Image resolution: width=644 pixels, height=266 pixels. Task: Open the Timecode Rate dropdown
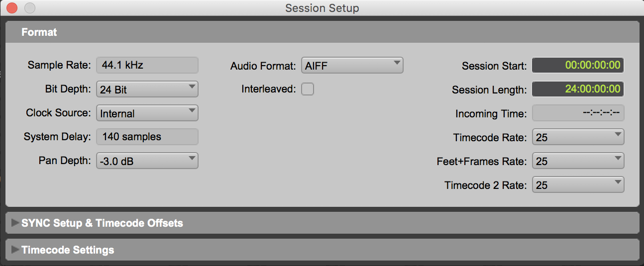578,137
